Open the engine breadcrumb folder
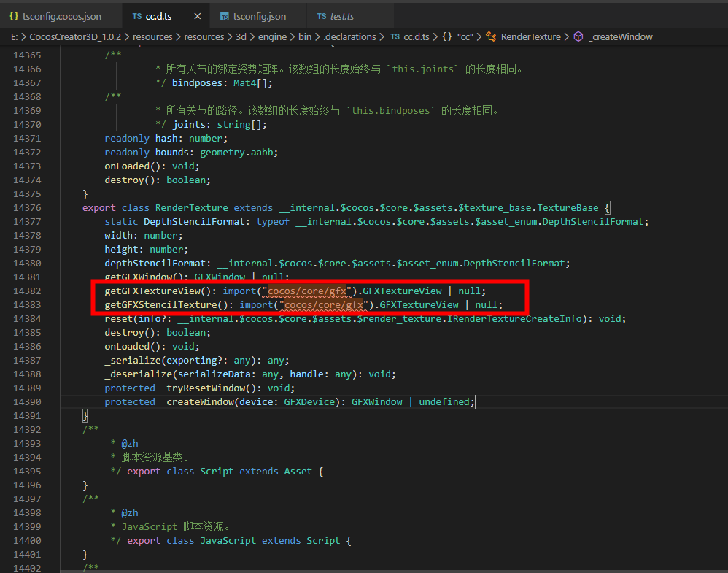The image size is (728, 573). (272, 36)
